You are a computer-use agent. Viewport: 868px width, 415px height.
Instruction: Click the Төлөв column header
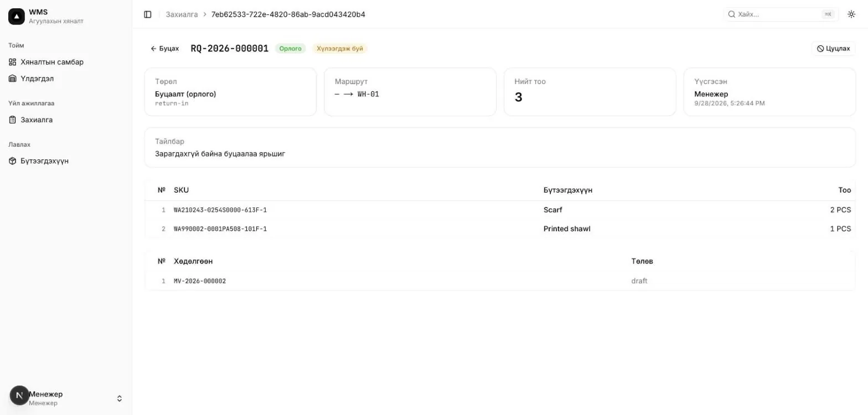pyautogui.click(x=642, y=261)
